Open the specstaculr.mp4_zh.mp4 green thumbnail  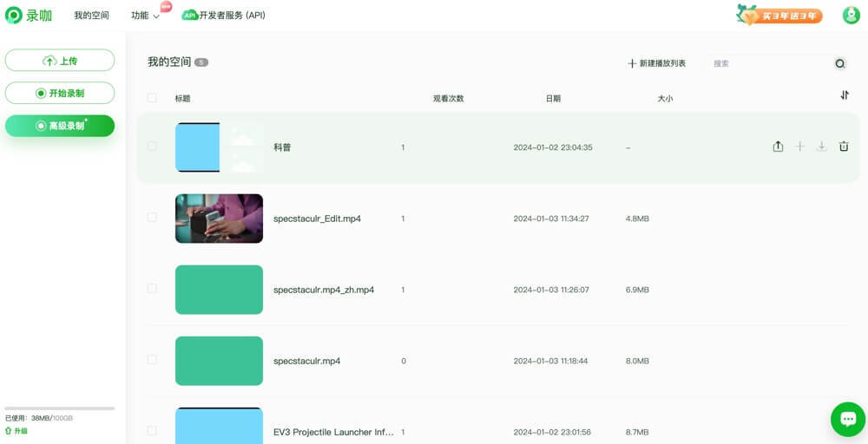point(220,290)
